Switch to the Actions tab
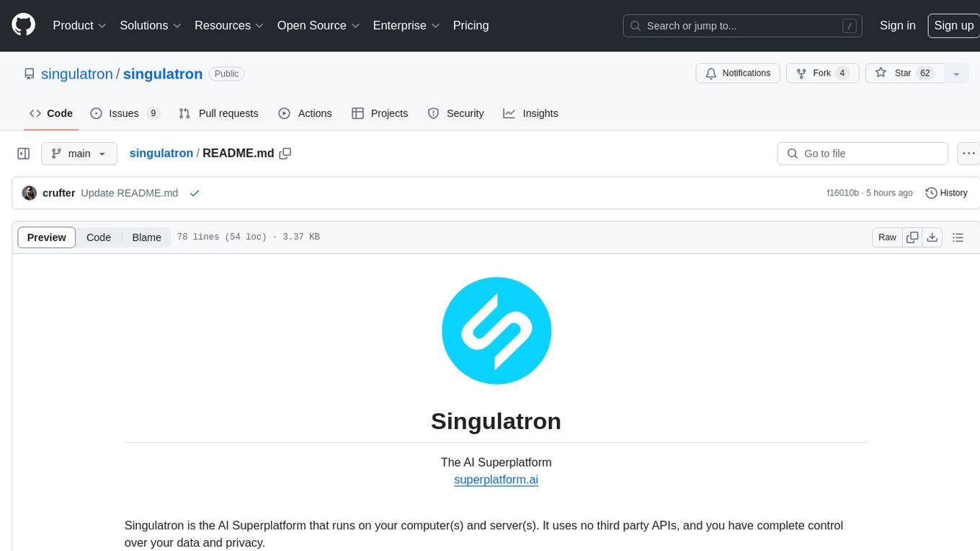The width and height of the screenshot is (980, 551). [x=305, y=113]
